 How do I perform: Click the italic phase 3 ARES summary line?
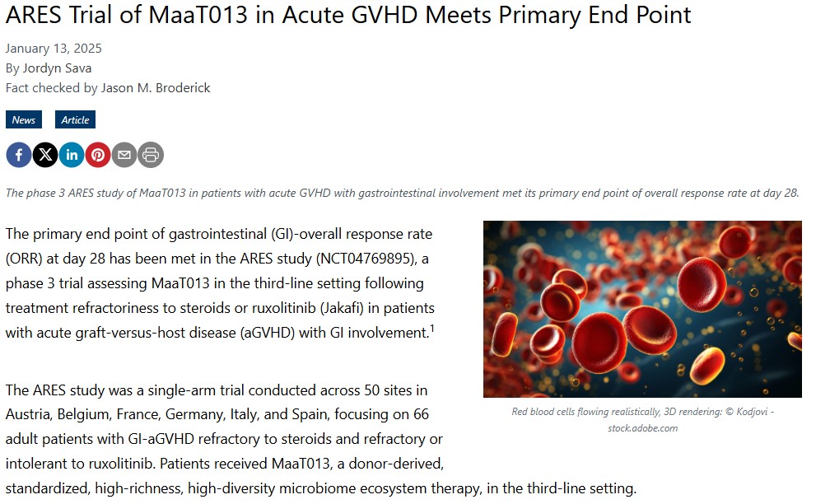[x=402, y=193]
